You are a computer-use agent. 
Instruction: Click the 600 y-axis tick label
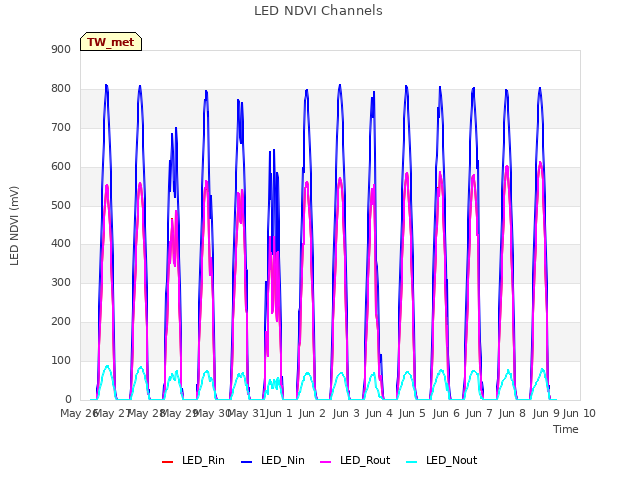pos(61,167)
